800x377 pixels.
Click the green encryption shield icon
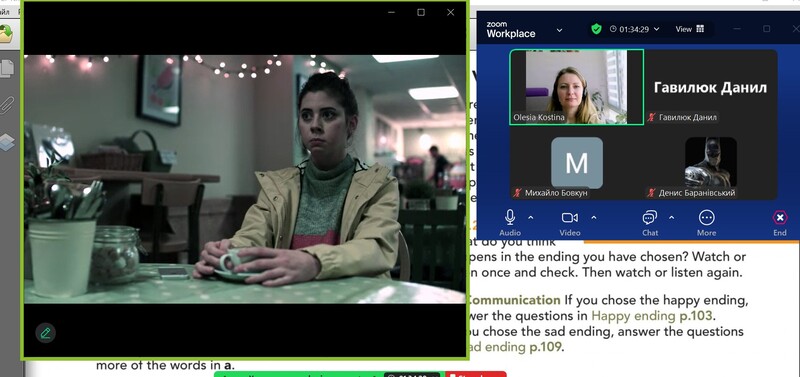[x=596, y=29]
